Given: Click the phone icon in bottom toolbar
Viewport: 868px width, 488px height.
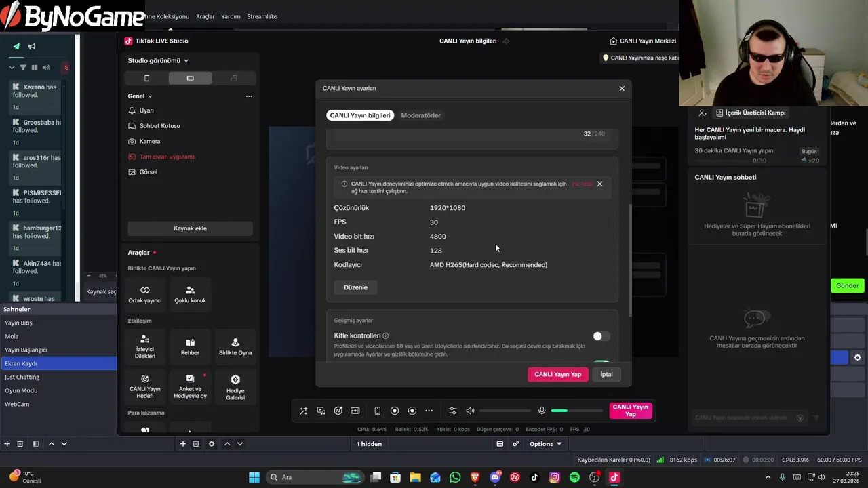Looking at the screenshot, I should pos(378,411).
